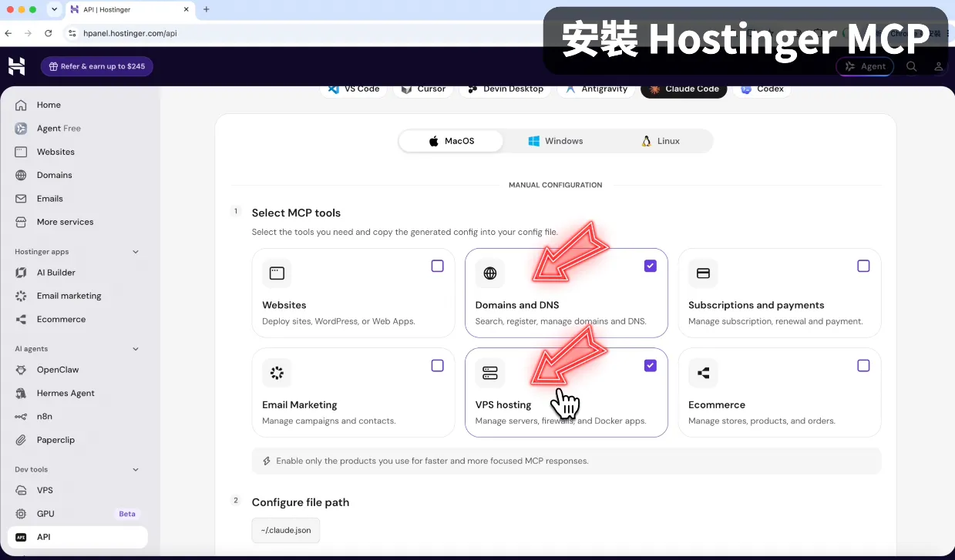This screenshot has height=560, width=955.
Task: Select the Codex client tab
Action: (762, 89)
